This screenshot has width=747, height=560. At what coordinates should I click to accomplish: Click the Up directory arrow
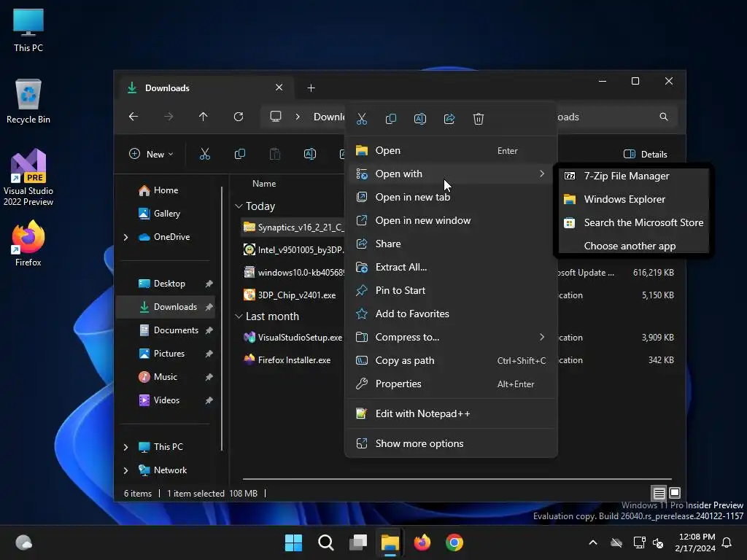204,117
